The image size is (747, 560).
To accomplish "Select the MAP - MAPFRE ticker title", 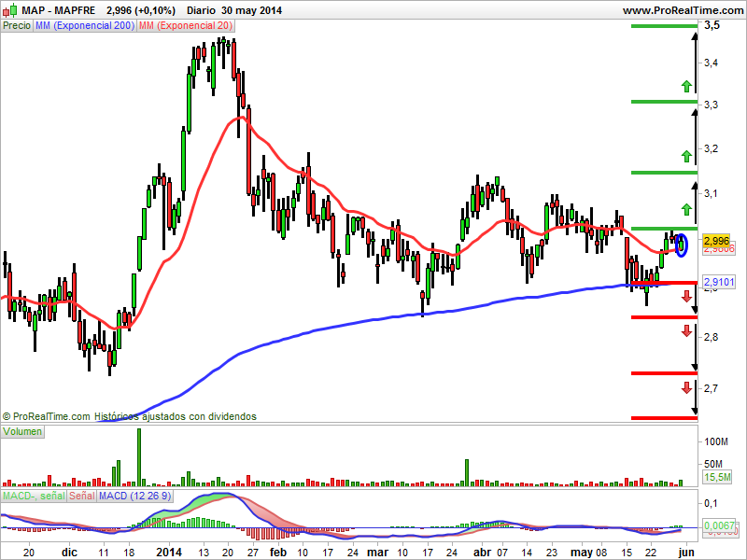I will 58,10.
